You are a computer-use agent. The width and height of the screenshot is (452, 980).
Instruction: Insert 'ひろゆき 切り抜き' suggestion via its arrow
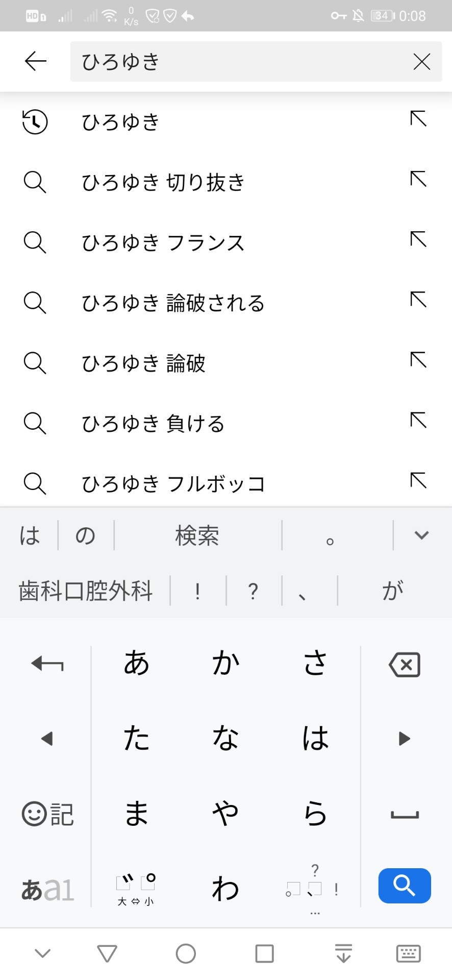click(418, 179)
